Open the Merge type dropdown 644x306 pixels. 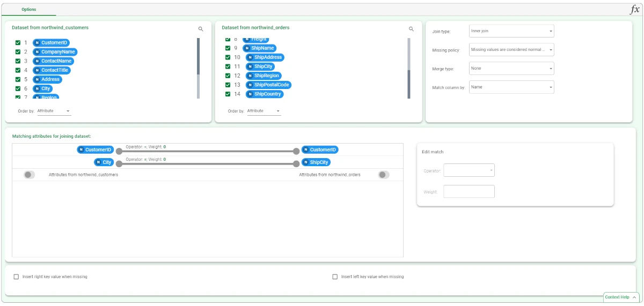tap(511, 69)
